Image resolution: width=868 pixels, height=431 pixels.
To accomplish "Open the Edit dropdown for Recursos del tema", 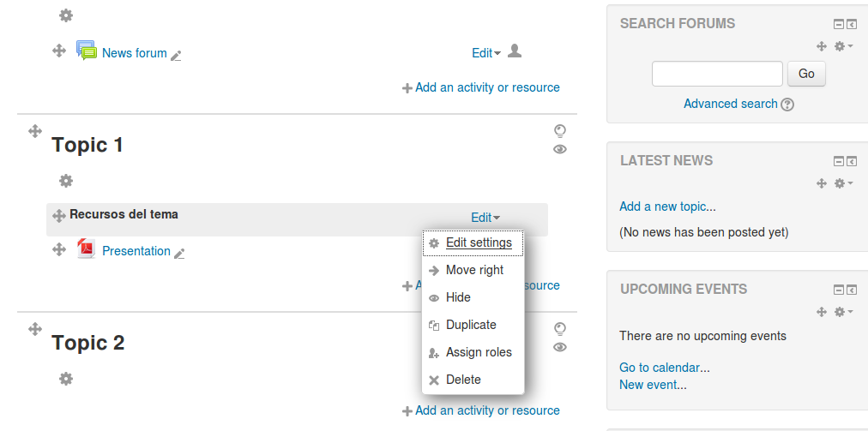I will pos(485,218).
